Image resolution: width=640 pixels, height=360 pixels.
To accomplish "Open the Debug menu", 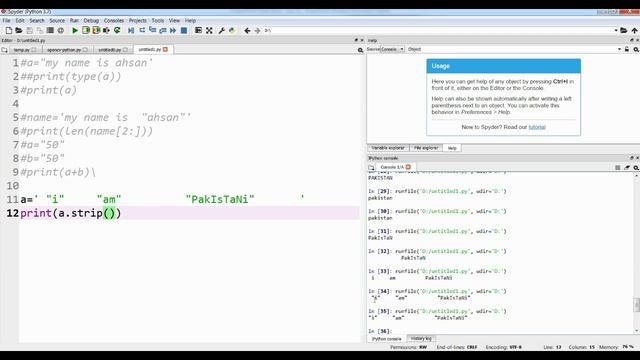I will coord(91,20).
